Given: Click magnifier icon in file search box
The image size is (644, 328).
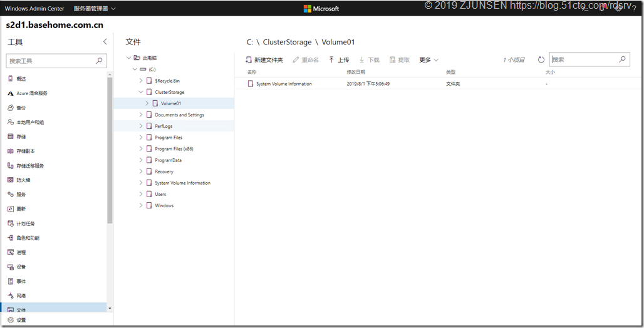Looking at the screenshot, I should pyautogui.click(x=622, y=59).
